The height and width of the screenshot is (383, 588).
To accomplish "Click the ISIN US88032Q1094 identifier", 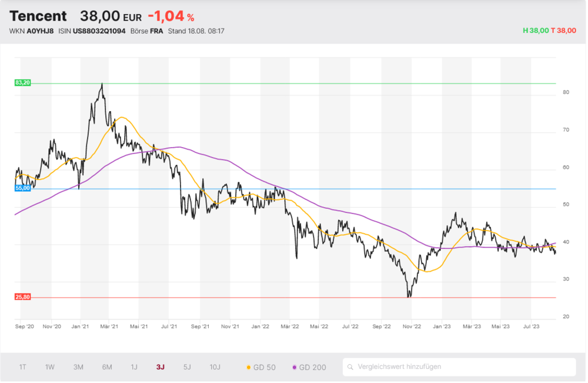I will (92, 31).
